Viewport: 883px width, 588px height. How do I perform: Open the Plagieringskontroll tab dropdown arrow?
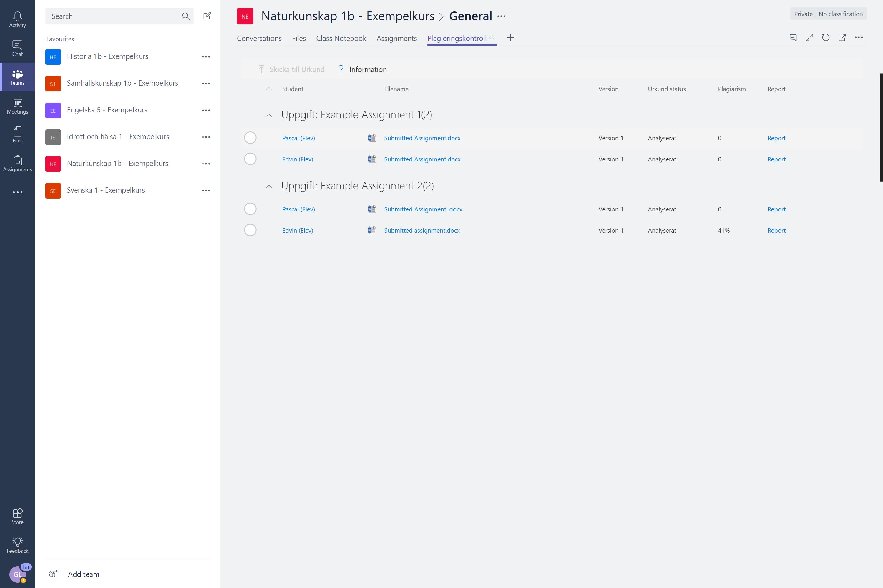click(x=492, y=38)
